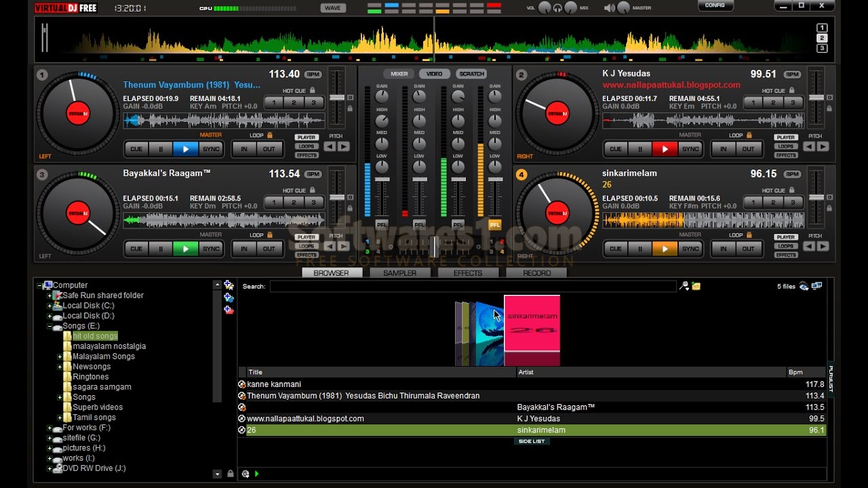Image resolution: width=868 pixels, height=488 pixels.
Task: Toggle the WAVE button in the top bar
Action: click(332, 8)
